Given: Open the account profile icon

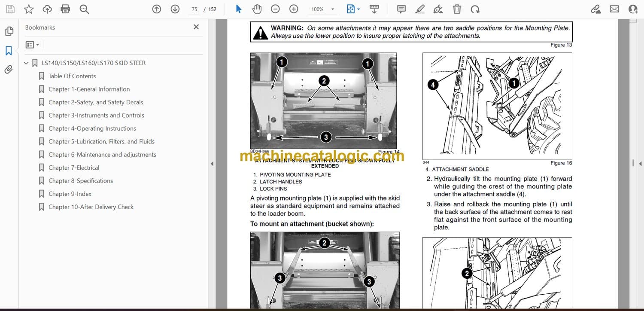Looking at the screenshot, I should (x=633, y=9).
